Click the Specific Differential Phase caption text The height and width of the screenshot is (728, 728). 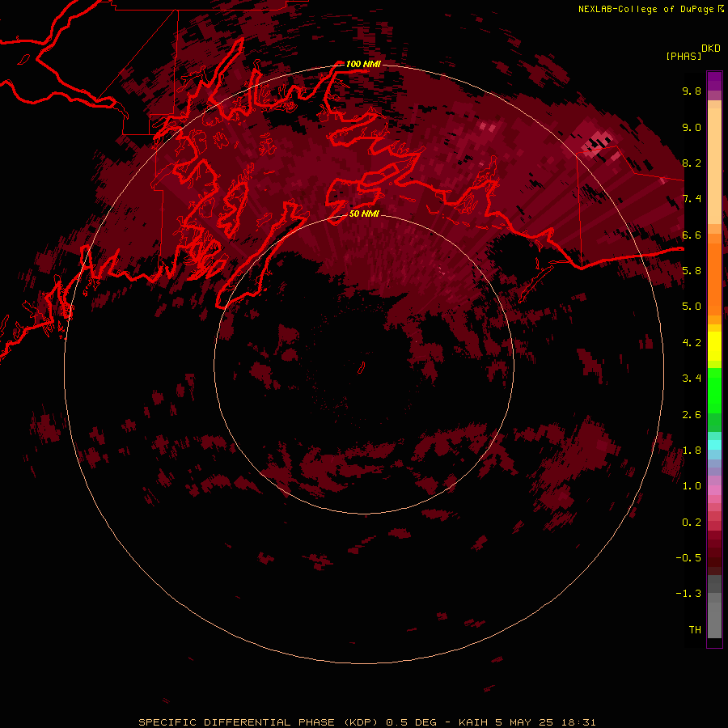point(366,722)
